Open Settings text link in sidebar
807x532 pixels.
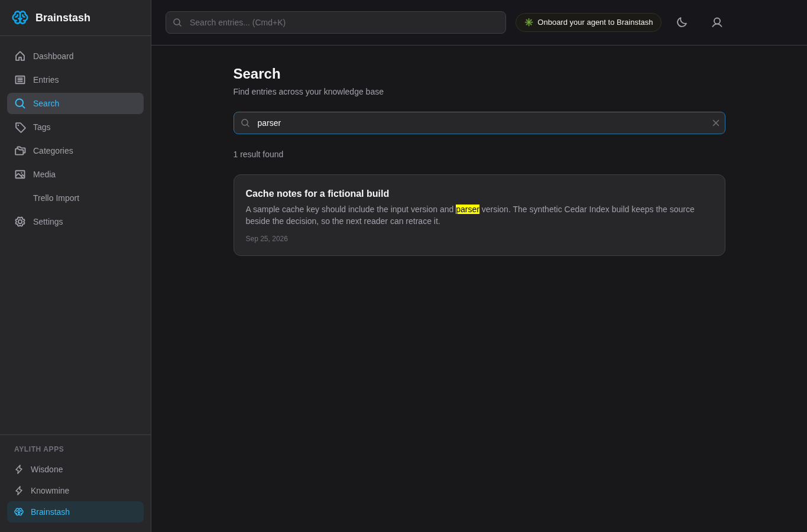48,222
